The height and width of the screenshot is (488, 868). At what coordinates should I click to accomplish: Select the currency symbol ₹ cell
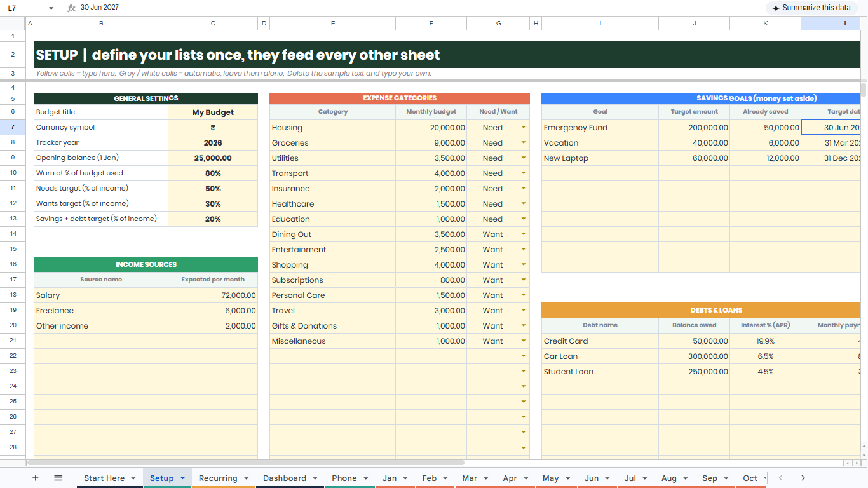213,127
